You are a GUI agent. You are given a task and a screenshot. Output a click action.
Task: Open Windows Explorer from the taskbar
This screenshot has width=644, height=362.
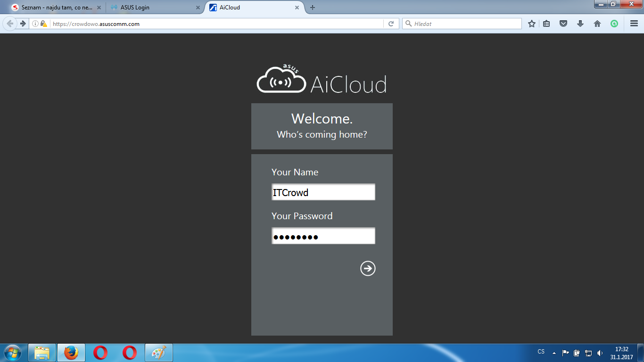pos(42,353)
